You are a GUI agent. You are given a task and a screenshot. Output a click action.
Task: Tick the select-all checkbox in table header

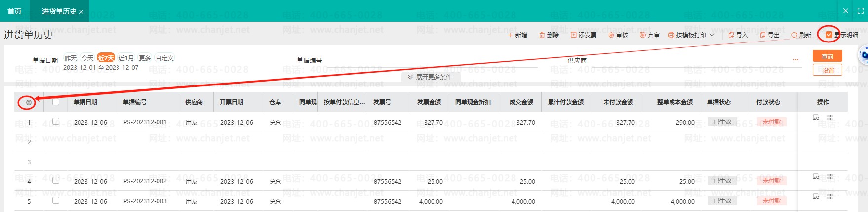coord(56,102)
